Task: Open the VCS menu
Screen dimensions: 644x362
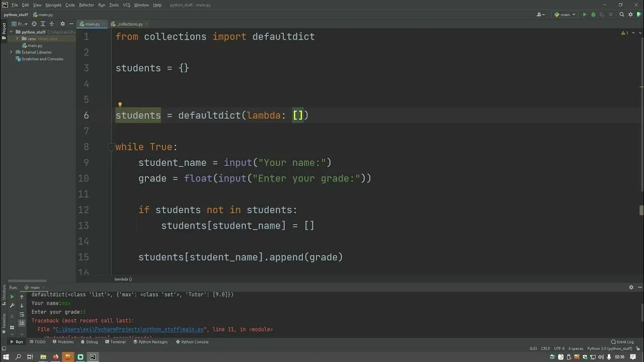Action: [127, 5]
